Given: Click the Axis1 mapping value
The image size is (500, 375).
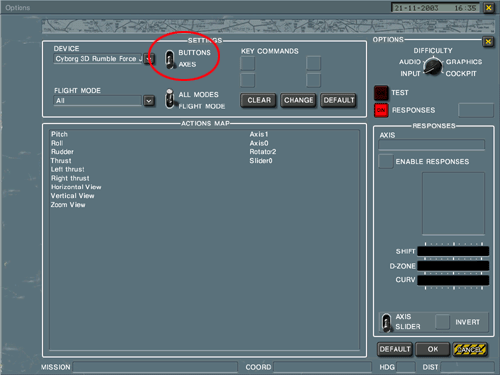Looking at the screenshot, I should click(x=259, y=134).
